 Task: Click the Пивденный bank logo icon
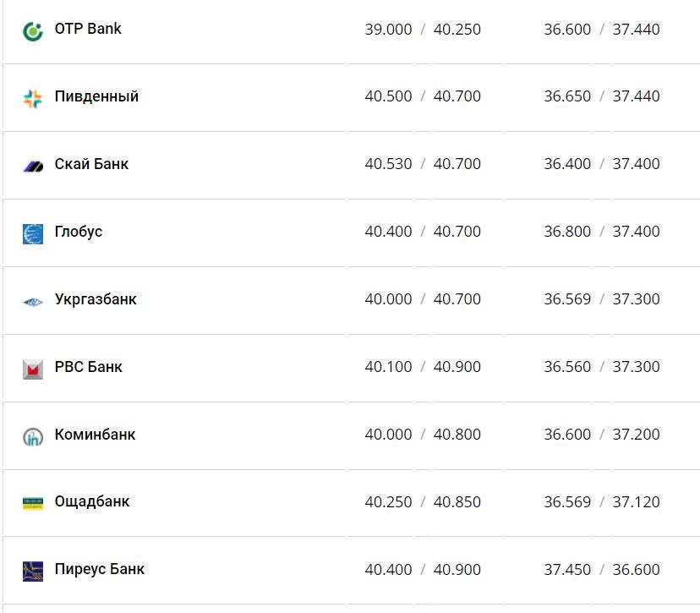point(33,99)
